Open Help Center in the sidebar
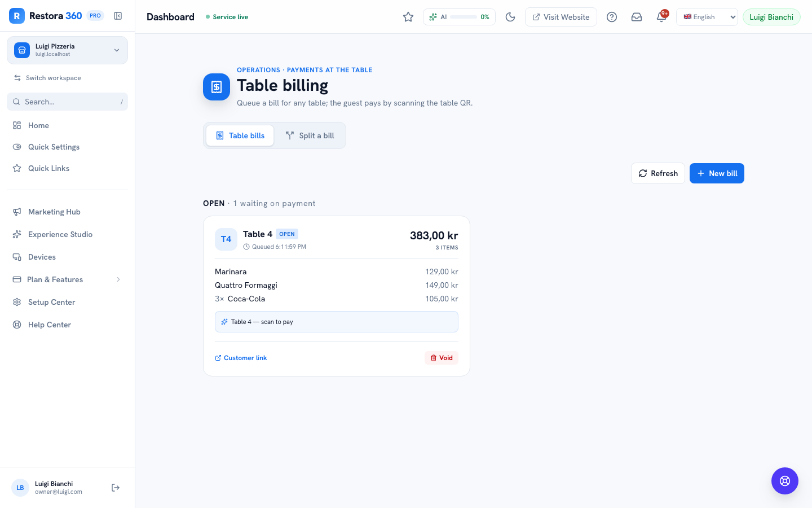Image resolution: width=812 pixels, height=508 pixels. pyautogui.click(x=67, y=325)
